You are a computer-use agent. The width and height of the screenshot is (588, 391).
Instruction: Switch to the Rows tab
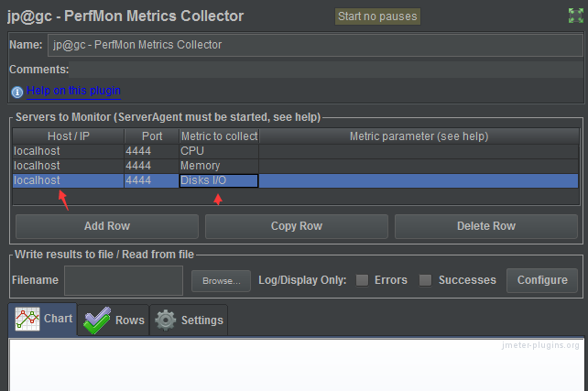coord(114,320)
